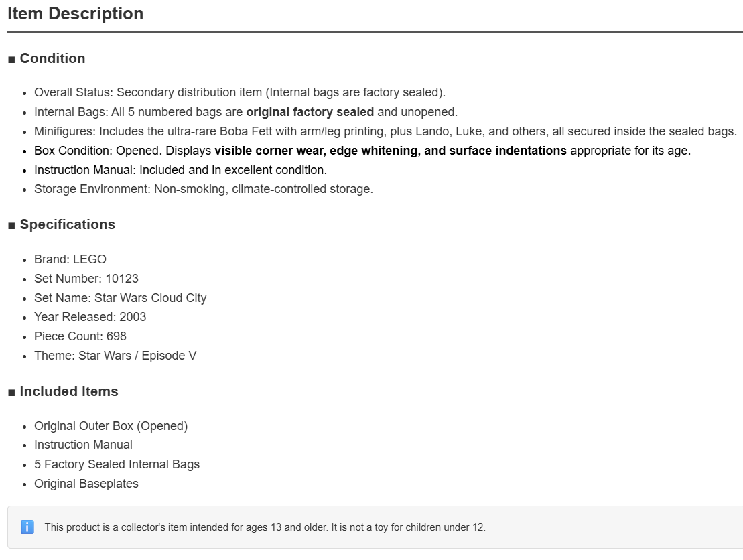
Task: Click the Brand: LEGO entry
Action: pos(70,259)
